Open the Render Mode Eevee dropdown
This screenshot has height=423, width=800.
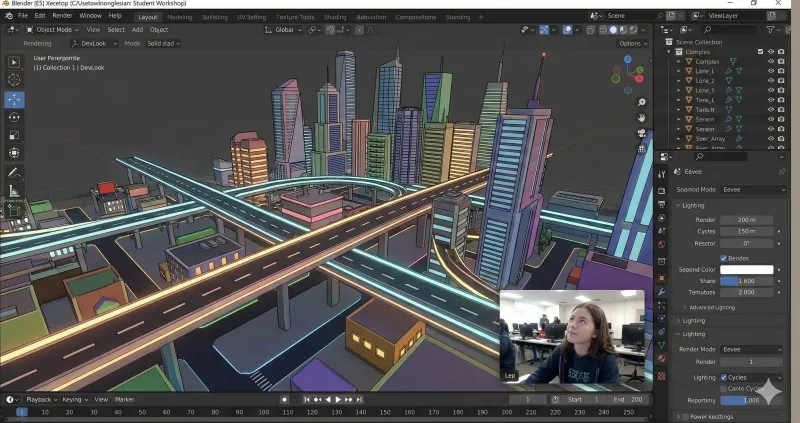752,349
